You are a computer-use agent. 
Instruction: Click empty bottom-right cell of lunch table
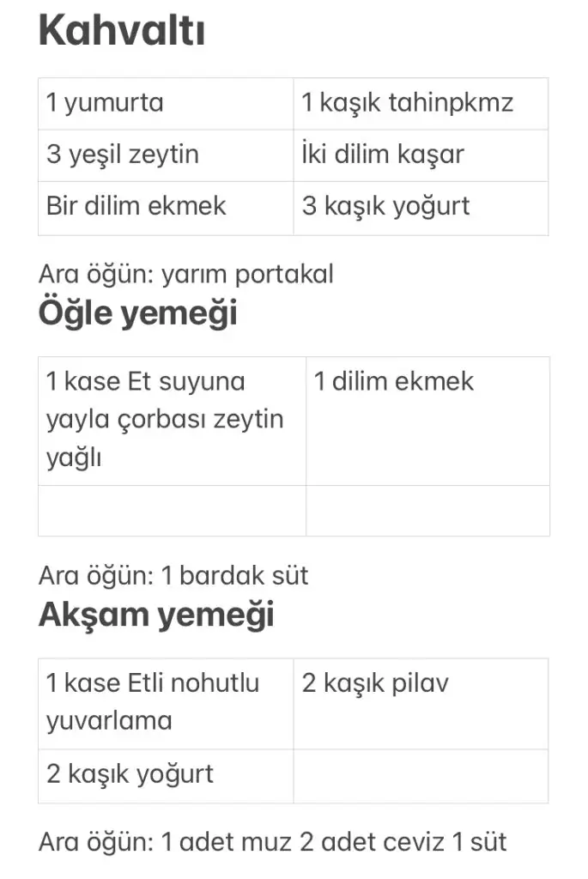tap(427, 511)
